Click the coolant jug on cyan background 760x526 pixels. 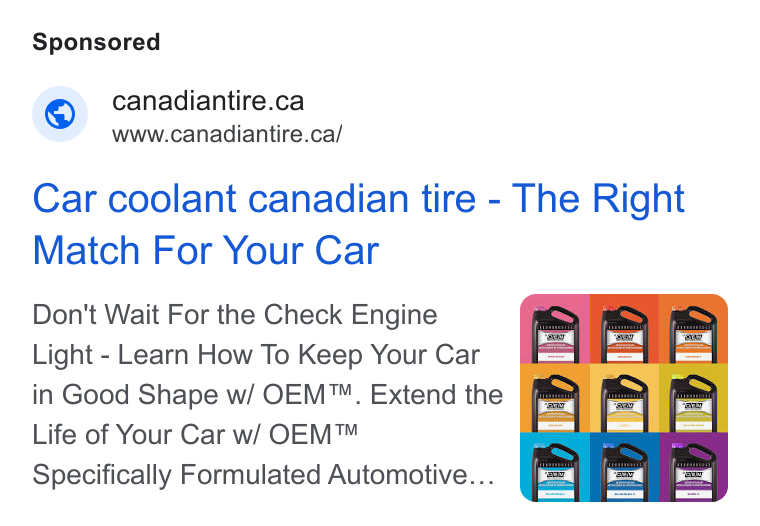555,467
